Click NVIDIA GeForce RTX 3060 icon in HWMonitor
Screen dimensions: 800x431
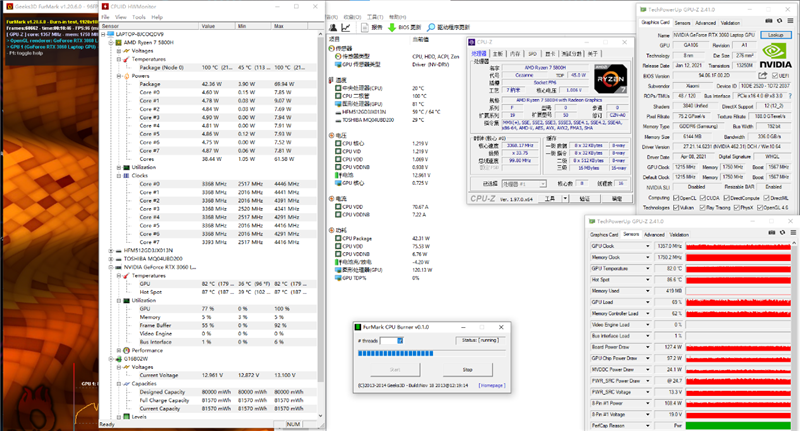[119, 267]
